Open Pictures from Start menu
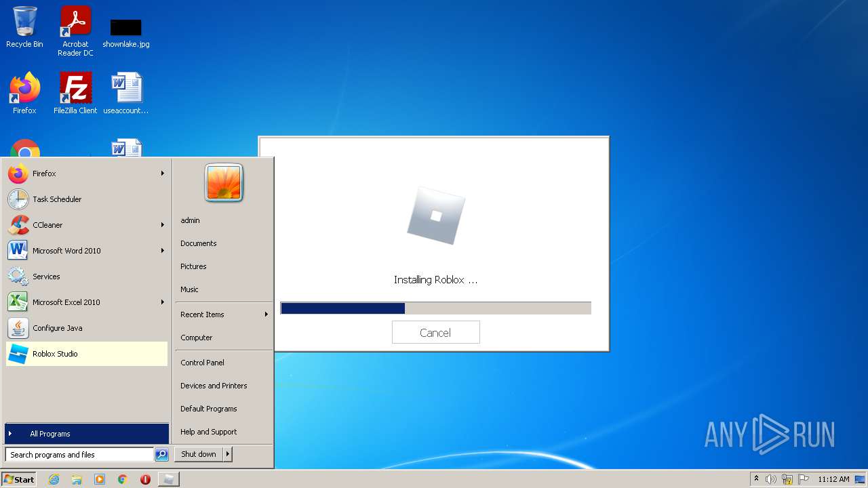This screenshot has width=868, height=488. tap(193, 266)
